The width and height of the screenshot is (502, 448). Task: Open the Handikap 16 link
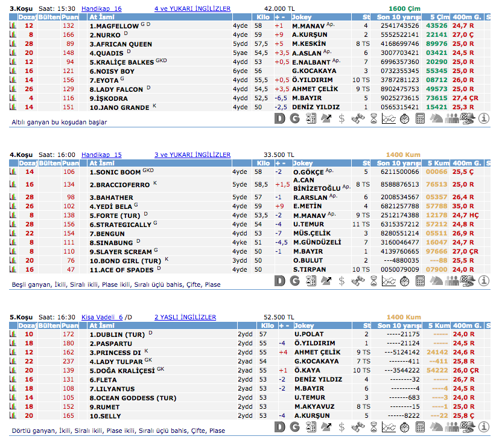[x=101, y=9]
